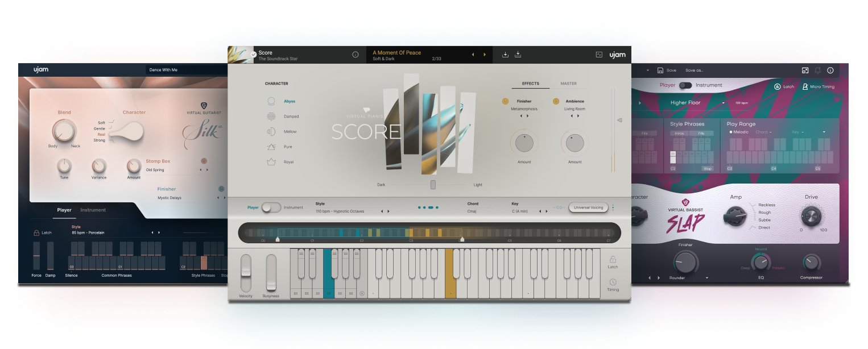The image size is (868, 349).
Task: Click the Universal Voicing button
Action: 588,207
